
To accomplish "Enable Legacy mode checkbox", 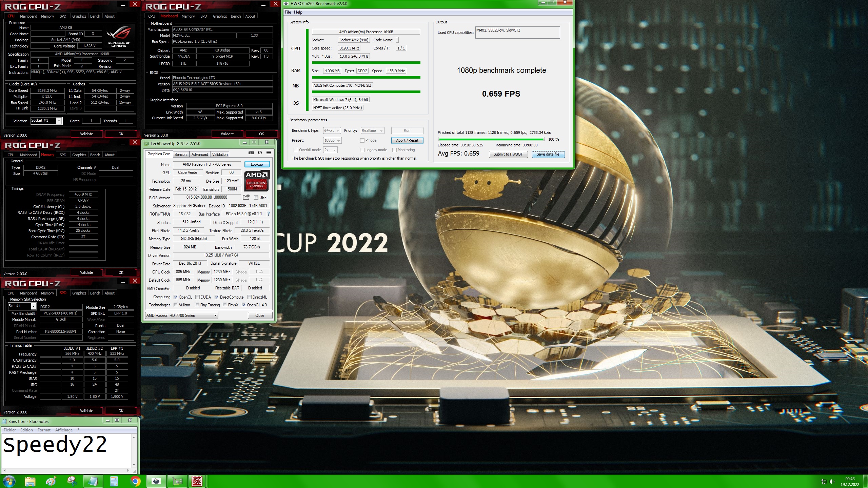I will click(x=362, y=150).
